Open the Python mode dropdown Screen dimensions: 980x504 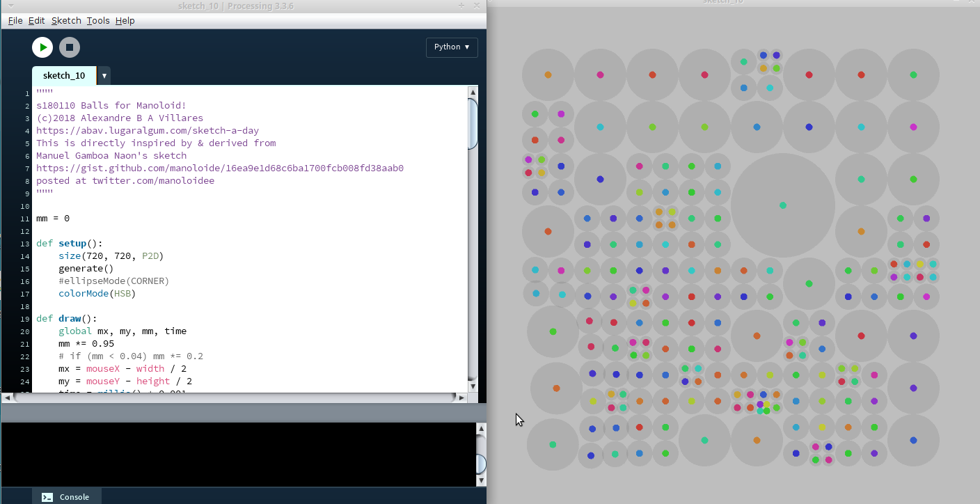(x=451, y=47)
